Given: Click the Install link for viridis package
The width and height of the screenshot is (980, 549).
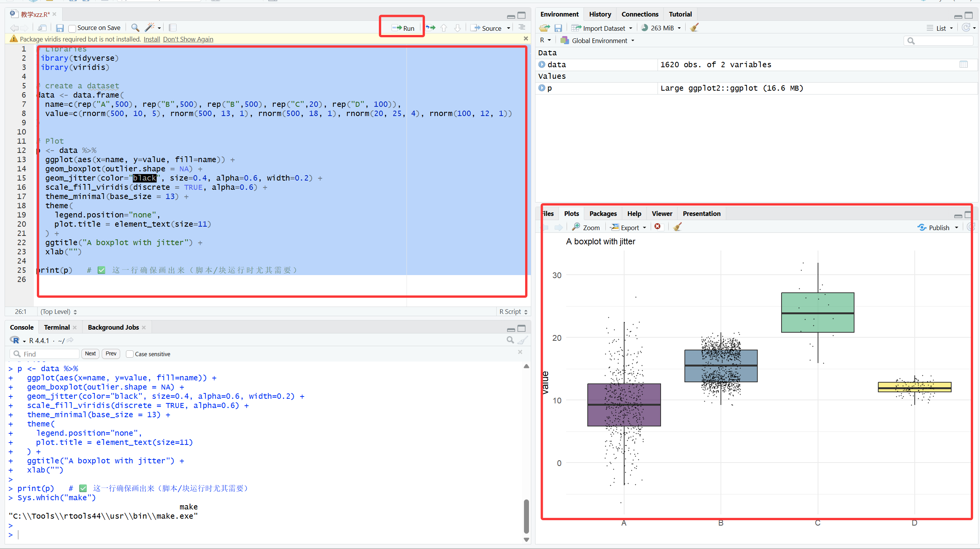Looking at the screenshot, I should (x=152, y=39).
